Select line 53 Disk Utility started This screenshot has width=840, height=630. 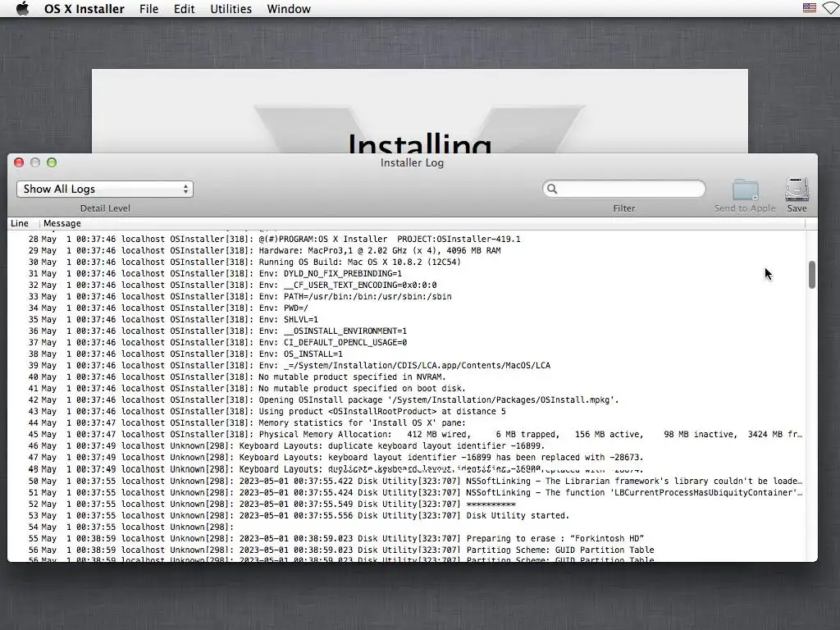[406, 515]
